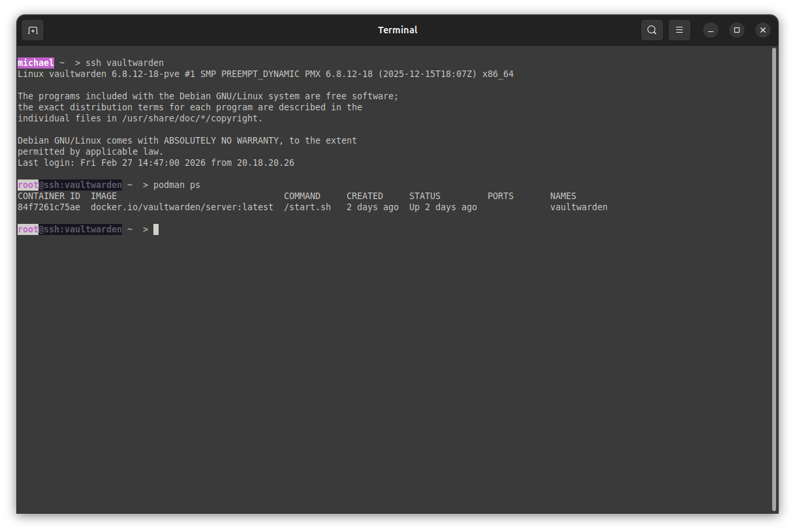Viewport: 795px width, 532px height.
Task: Close the Terminal window
Action: click(x=762, y=30)
